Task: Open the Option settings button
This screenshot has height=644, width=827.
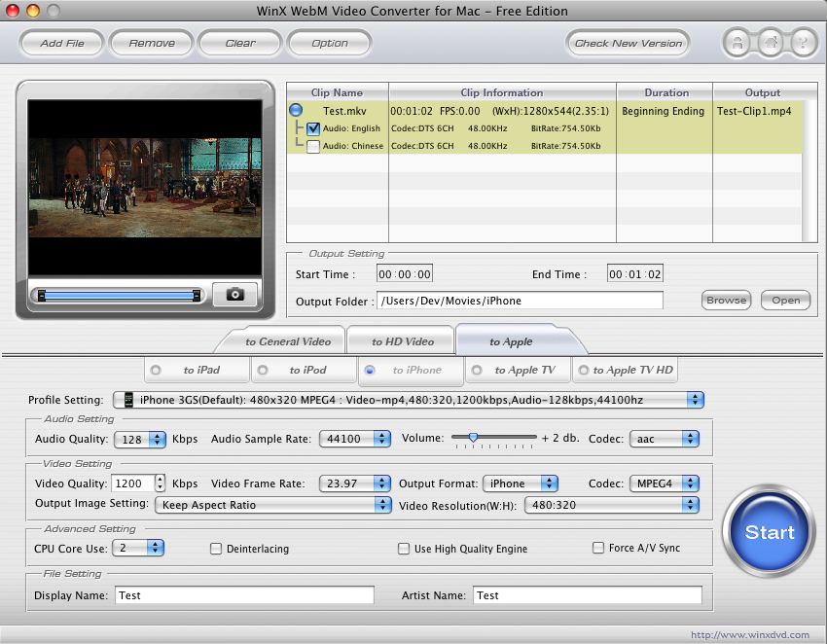Action: point(330,43)
